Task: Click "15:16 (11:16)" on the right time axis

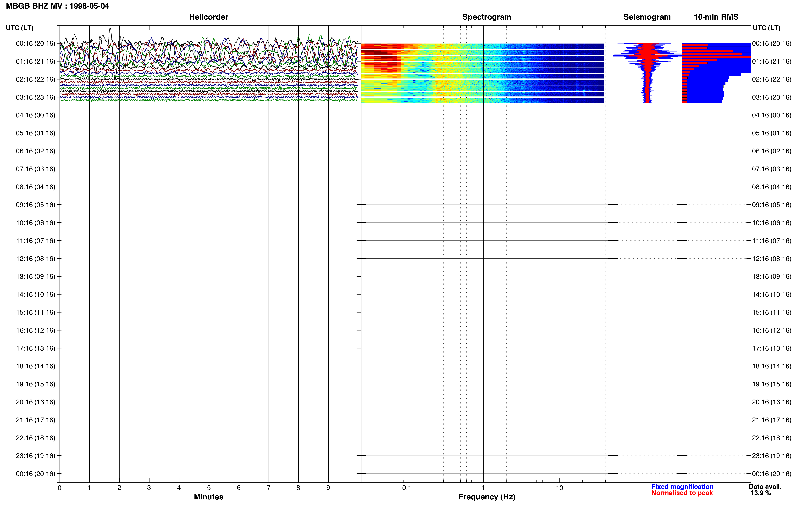Action: (x=772, y=313)
